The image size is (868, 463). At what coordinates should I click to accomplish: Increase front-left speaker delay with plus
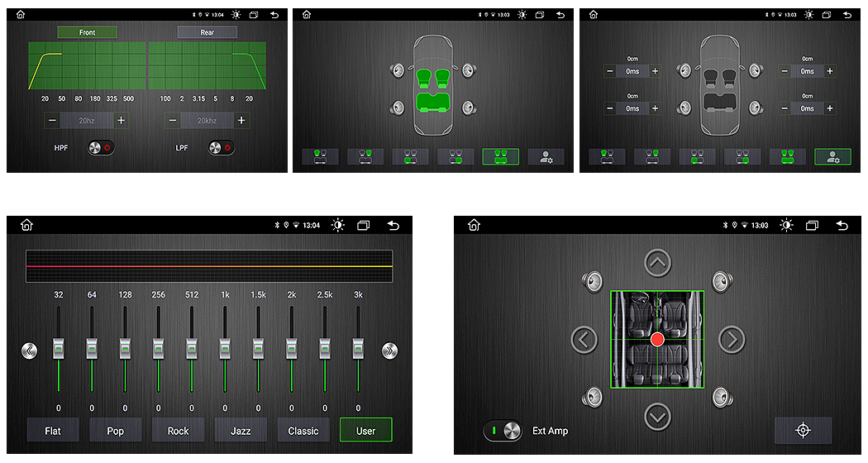pos(655,71)
